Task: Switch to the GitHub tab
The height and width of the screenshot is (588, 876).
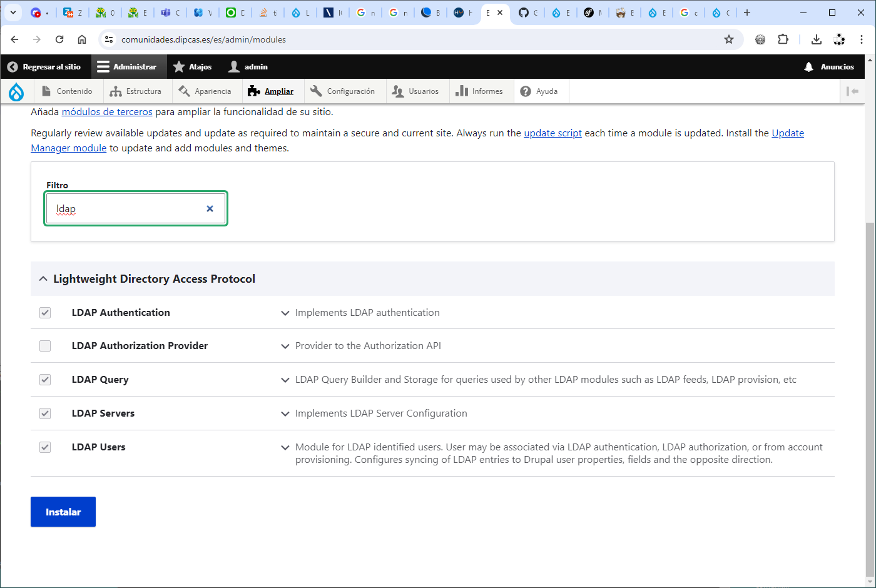Action: tap(527, 13)
